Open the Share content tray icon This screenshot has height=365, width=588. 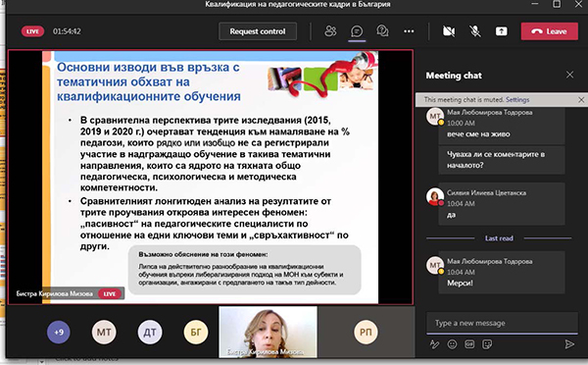pyautogui.click(x=501, y=31)
